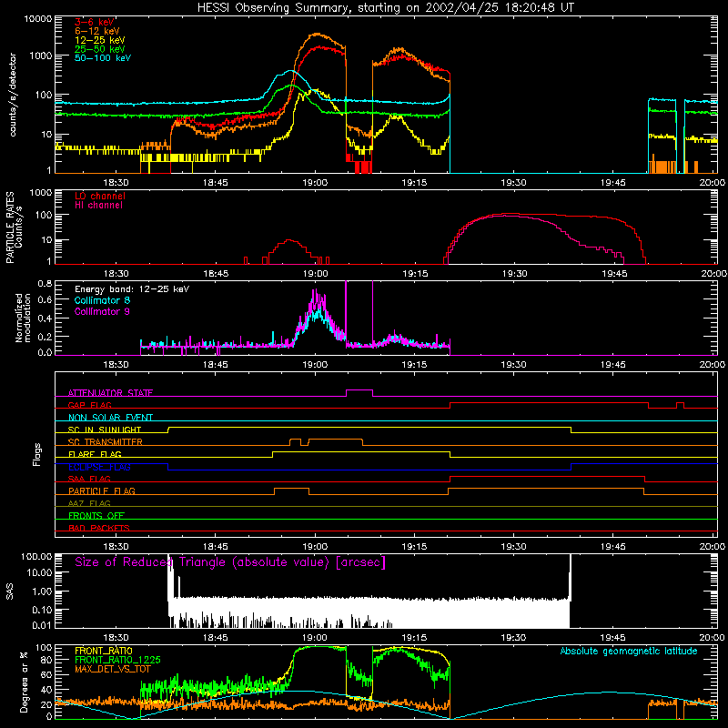Click the 60 tick on Degrees axis
The width and height of the screenshot is (728, 728).
click(x=47, y=674)
